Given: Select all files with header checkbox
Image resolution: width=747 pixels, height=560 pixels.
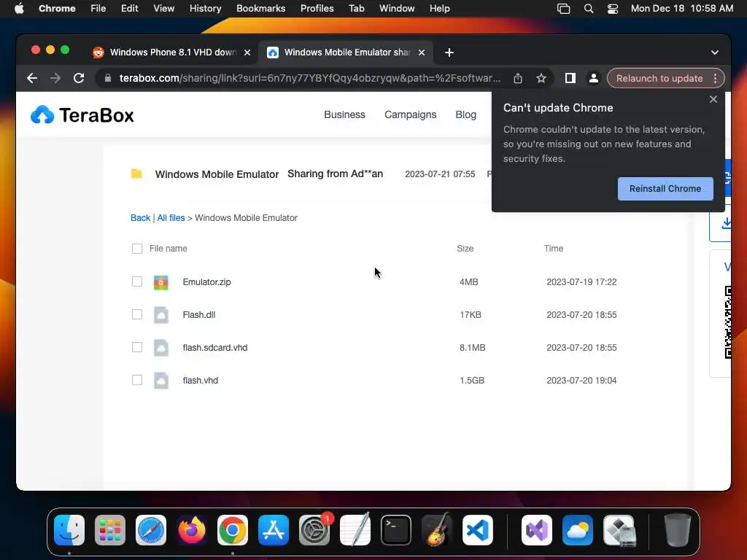Looking at the screenshot, I should click(136, 249).
